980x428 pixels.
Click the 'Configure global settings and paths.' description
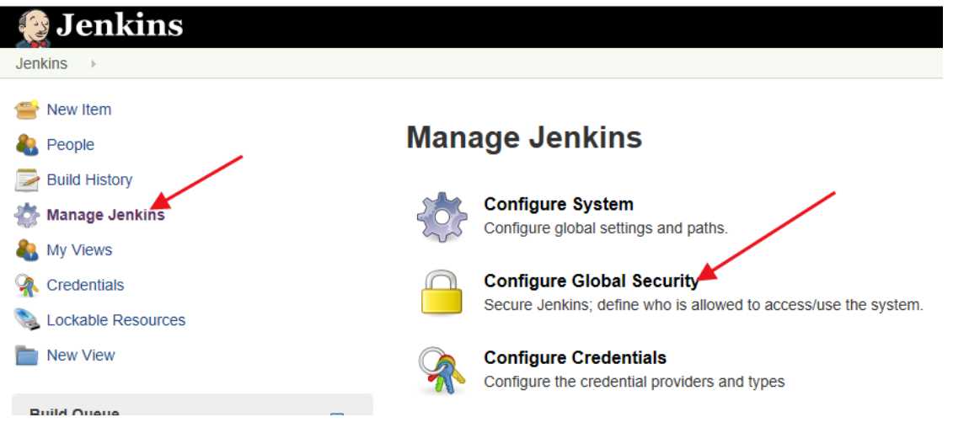click(x=606, y=228)
